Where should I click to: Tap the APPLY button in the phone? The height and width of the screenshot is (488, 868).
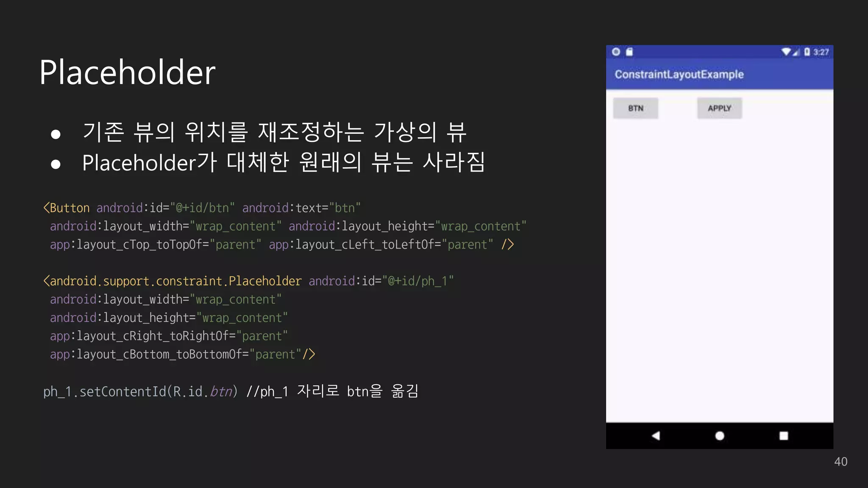pyautogui.click(x=719, y=108)
